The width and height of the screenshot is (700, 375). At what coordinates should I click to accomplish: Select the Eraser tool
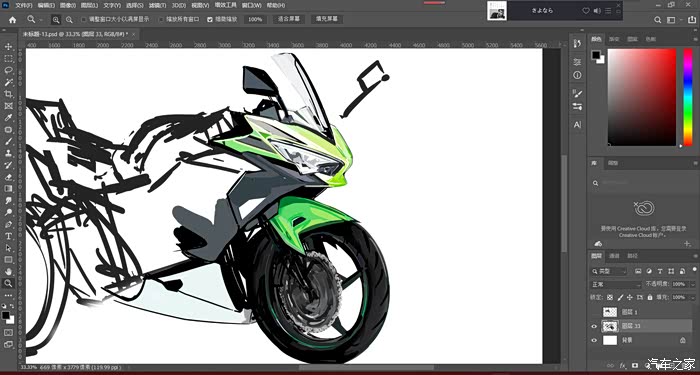click(x=8, y=177)
